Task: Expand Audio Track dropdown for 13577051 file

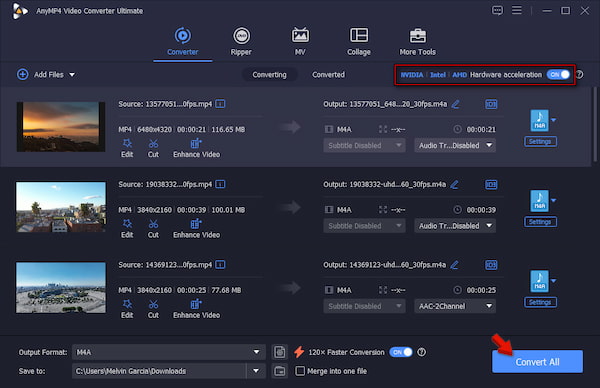Action: click(x=455, y=145)
